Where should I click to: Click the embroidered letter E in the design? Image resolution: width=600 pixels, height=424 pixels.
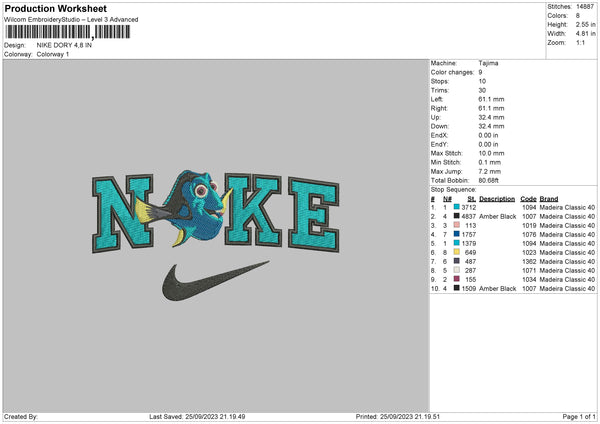(314, 215)
